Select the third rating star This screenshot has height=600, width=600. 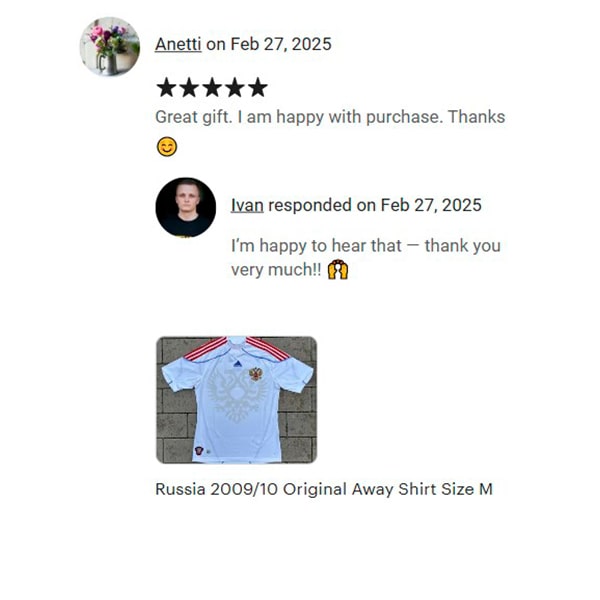[x=212, y=87]
